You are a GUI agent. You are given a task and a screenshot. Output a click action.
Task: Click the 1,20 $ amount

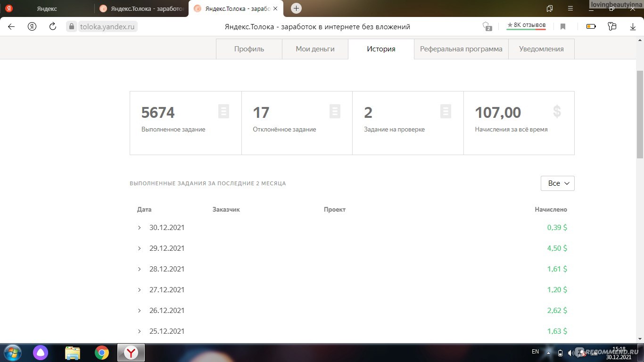[557, 290]
